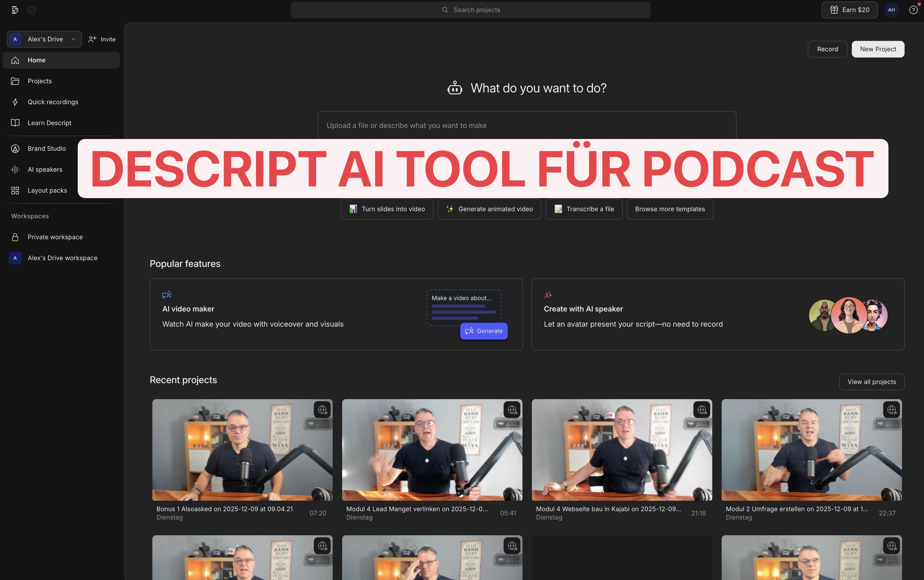Click globe icon on Modul 4 Webseite thumbnail

tap(702, 410)
